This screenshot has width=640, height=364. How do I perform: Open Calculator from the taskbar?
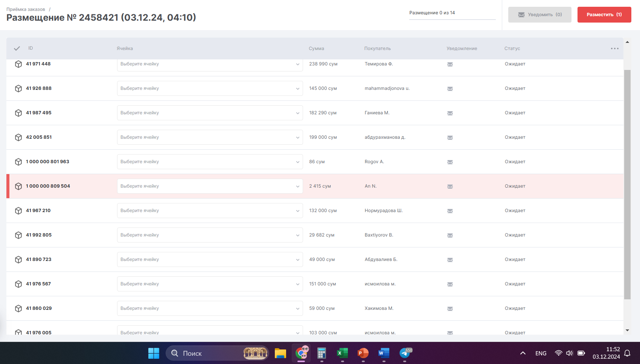322,353
